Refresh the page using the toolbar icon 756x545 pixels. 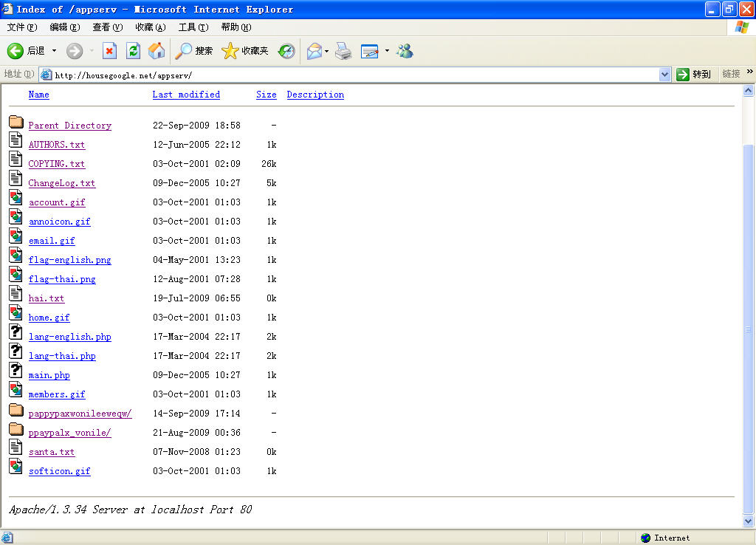(133, 51)
